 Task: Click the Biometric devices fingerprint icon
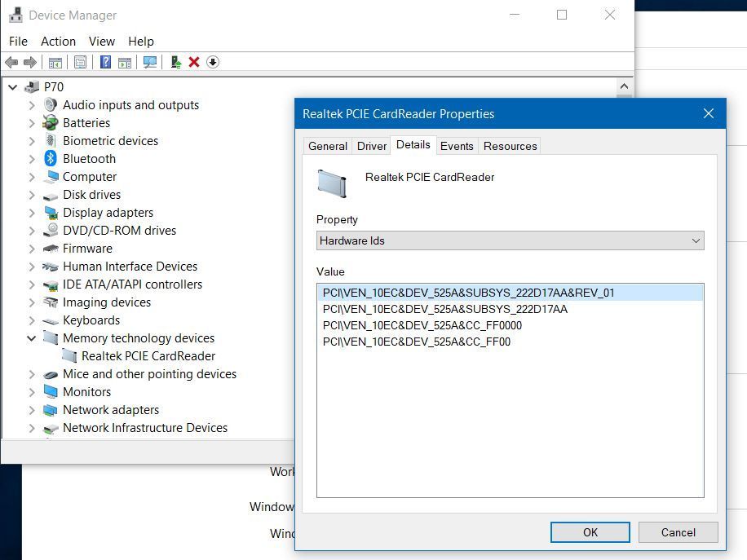(x=51, y=140)
